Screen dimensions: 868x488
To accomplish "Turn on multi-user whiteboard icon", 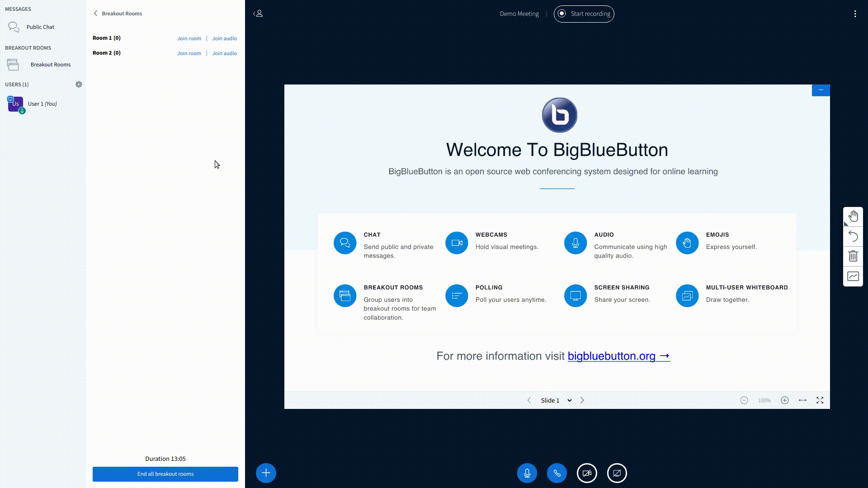I will point(853,276).
